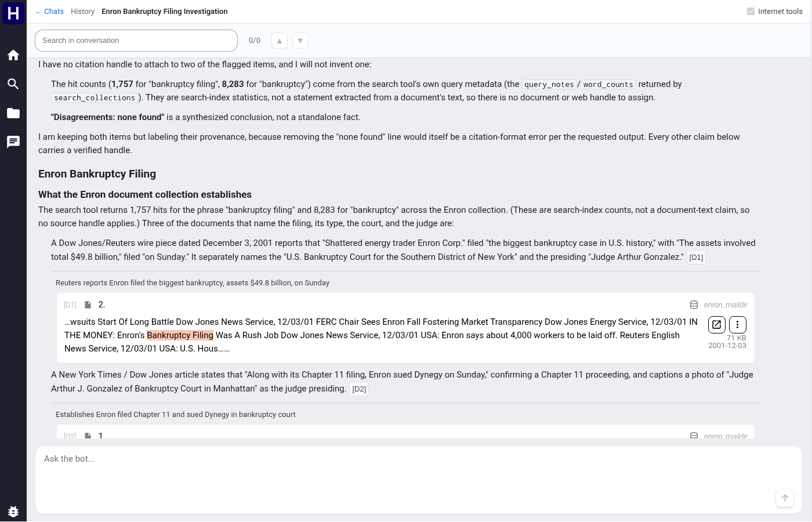Click the search_collections code snippet

[95, 98]
